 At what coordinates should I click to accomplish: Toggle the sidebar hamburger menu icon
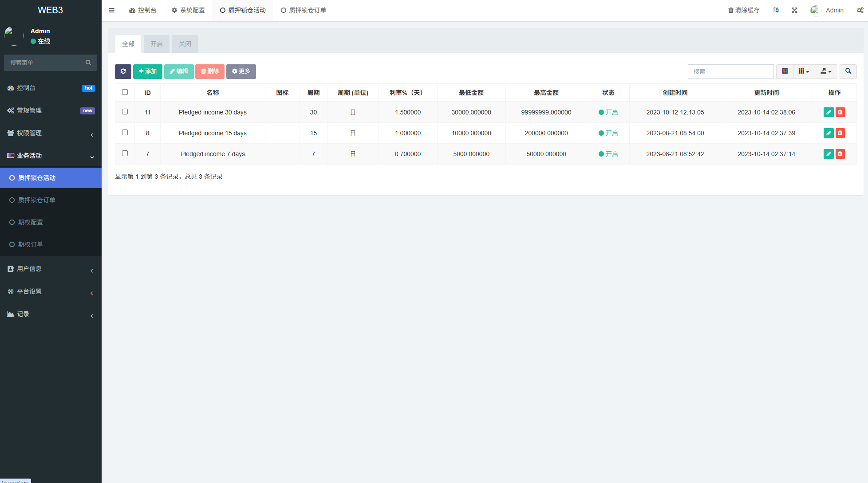[112, 10]
